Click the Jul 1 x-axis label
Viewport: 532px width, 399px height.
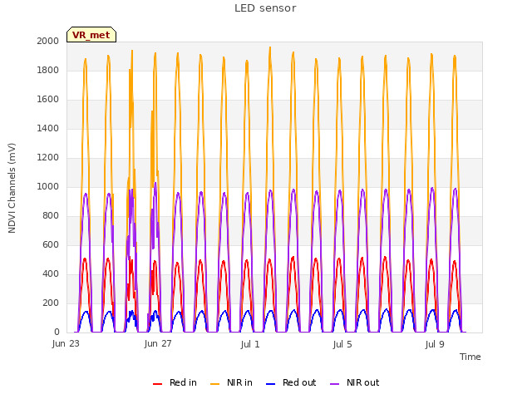pyautogui.click(x=250, y=344)
